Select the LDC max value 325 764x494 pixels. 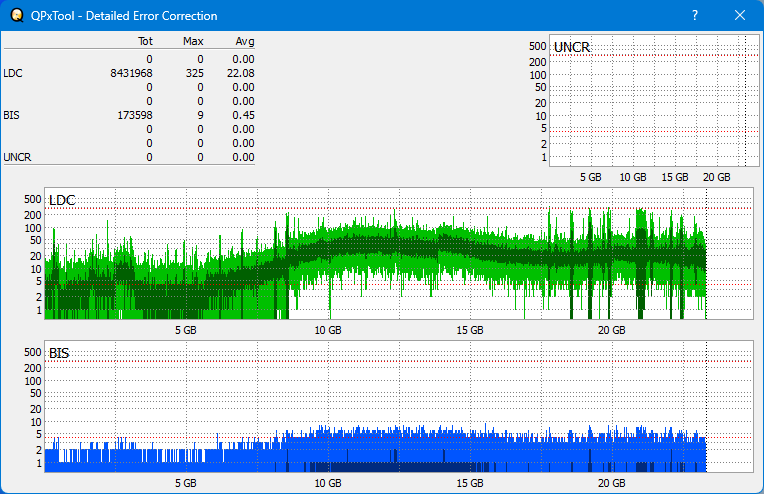194,73
